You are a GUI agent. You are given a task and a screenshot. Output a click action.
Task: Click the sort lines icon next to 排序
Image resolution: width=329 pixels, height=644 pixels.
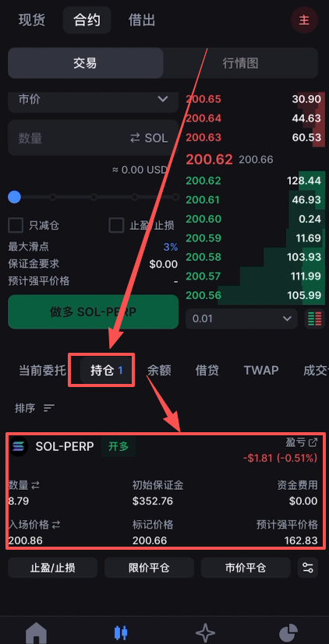[x=49, y=408]
